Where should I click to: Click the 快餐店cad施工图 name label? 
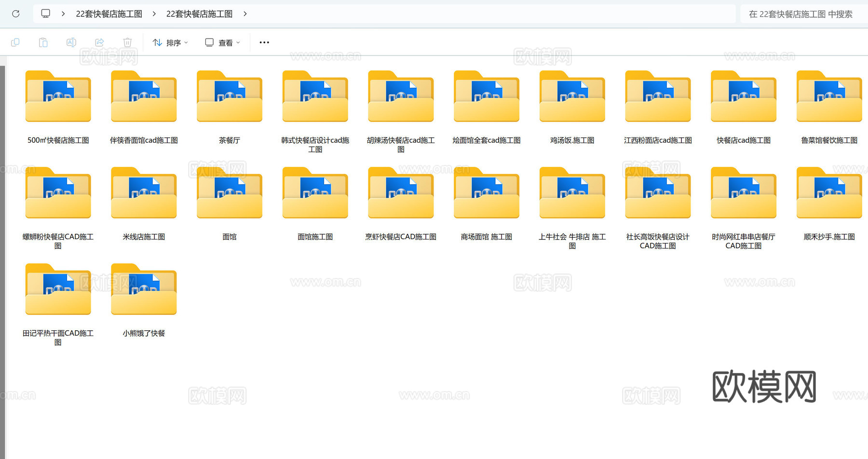click(x=744, y=140)
